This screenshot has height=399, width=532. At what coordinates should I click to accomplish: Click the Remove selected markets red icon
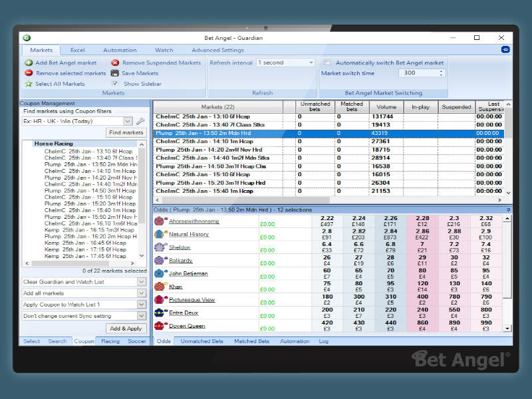point(29,73)
